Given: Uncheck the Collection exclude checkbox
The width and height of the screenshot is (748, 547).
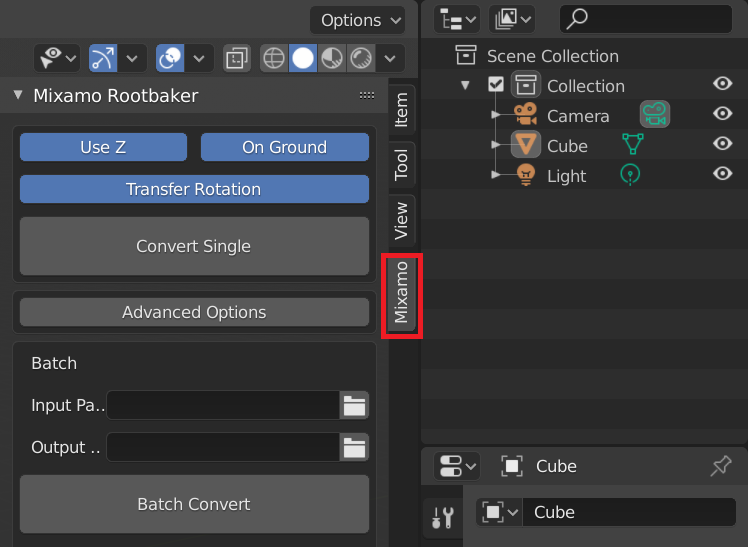Looking at the screenshot, I should coord(496,85).
